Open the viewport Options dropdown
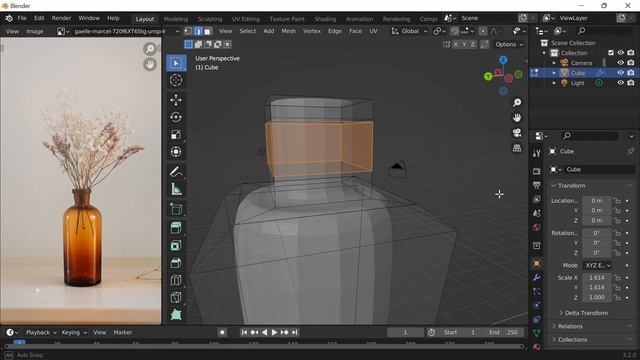 509,44
